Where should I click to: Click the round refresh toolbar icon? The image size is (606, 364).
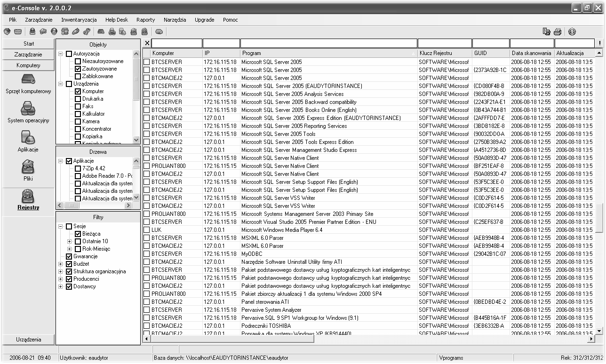(572, 32)
